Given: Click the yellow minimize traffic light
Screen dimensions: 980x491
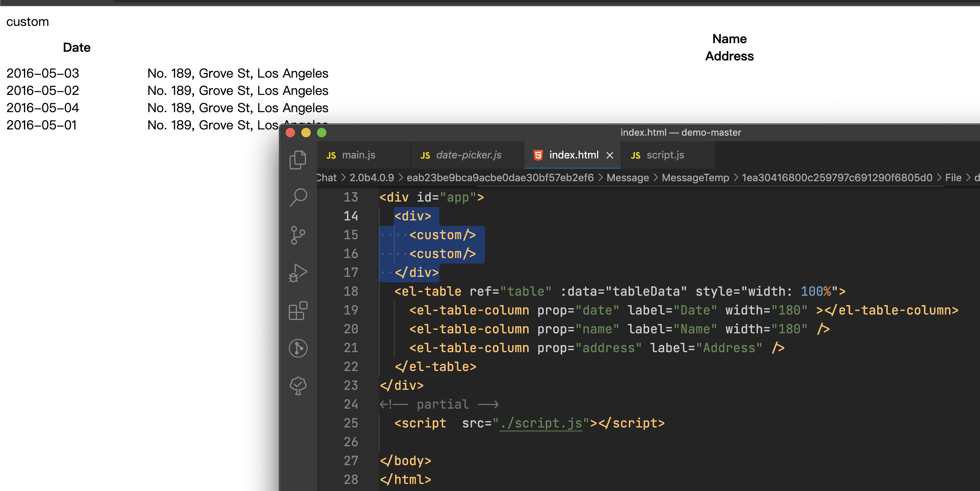Looking at the screenshot, I should 306,133.
